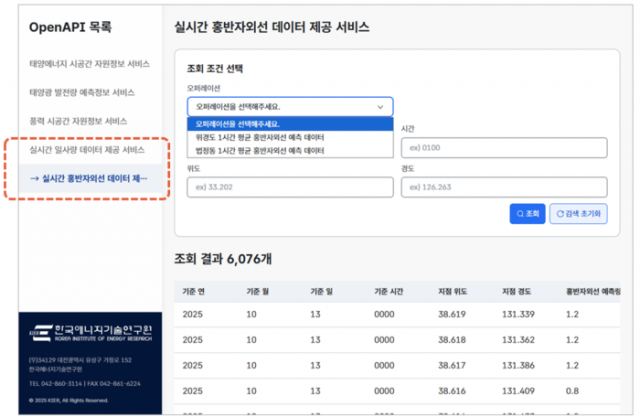Viewport: 640px width, 417px height.
Task: Click the magnifier icon on 조회 button
Action: tap(519, 213)
